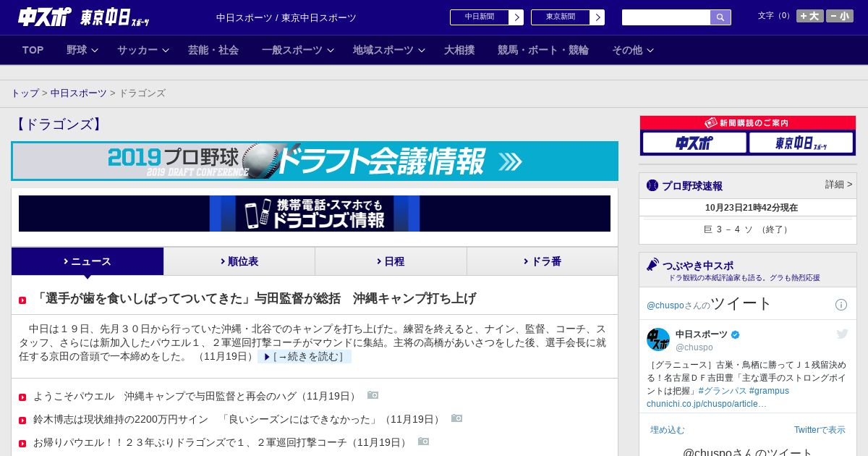The height and width of the screenshot is (456, 868).
Task: Switch to the 日程 tab
Action: pos(391,261)
